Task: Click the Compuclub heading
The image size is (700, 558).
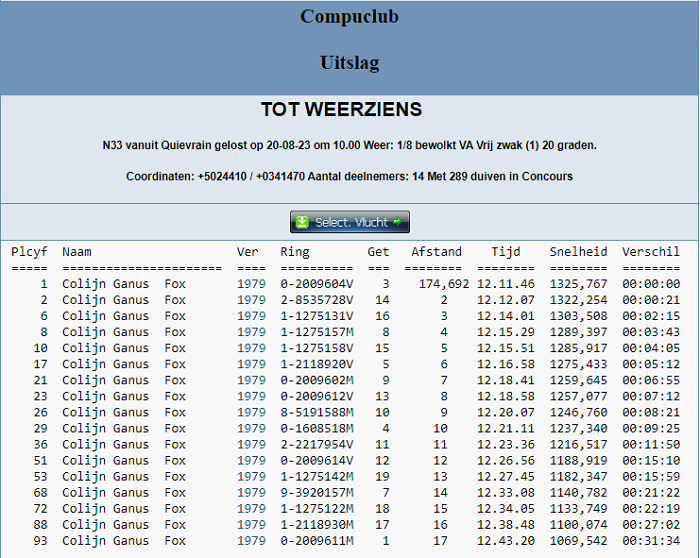Action: pos(349,17)
